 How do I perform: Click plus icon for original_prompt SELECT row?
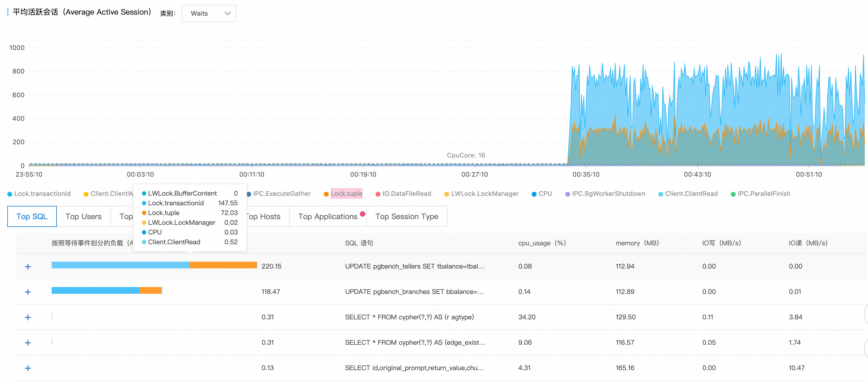28,368
